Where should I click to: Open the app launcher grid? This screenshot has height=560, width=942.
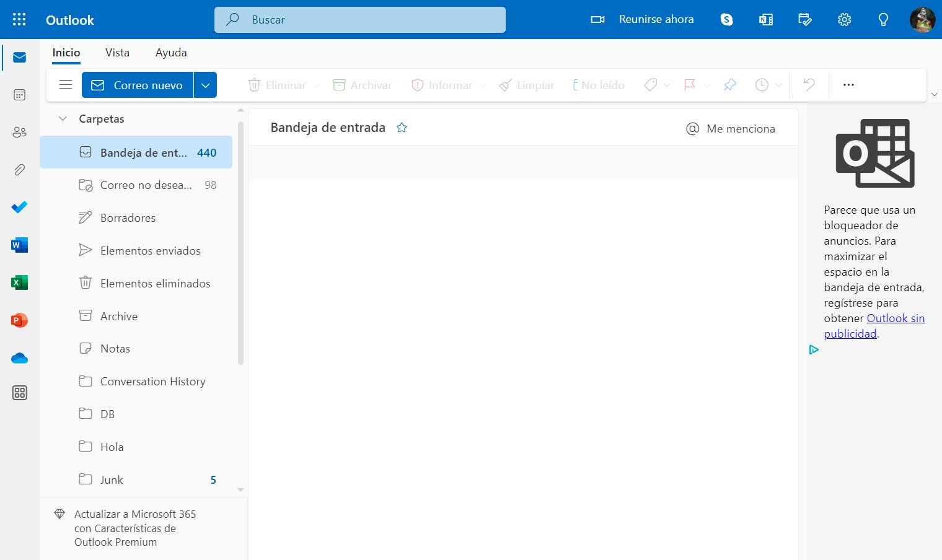[x=19, y=19]
